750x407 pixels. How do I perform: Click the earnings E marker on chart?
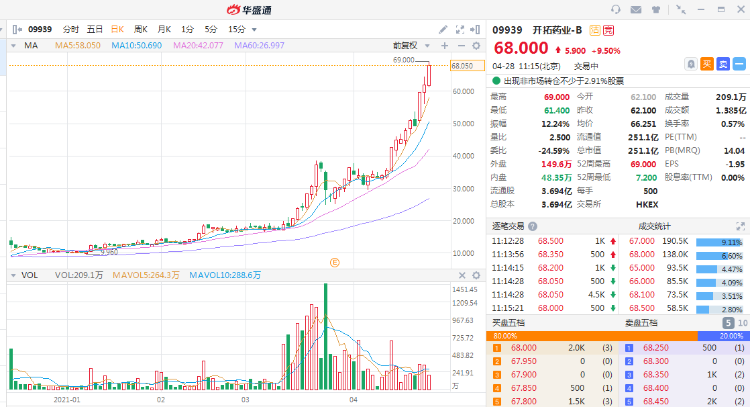(x=335, y=263)
